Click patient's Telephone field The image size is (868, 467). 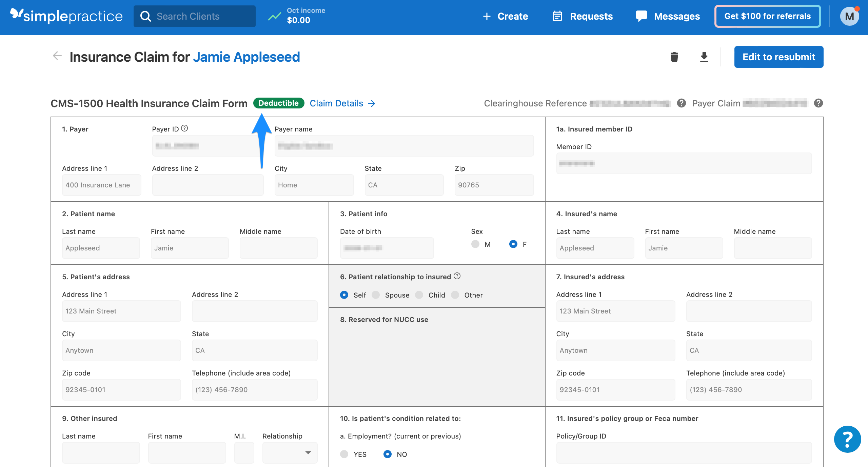pyautogui.click(x=255, y=390)
